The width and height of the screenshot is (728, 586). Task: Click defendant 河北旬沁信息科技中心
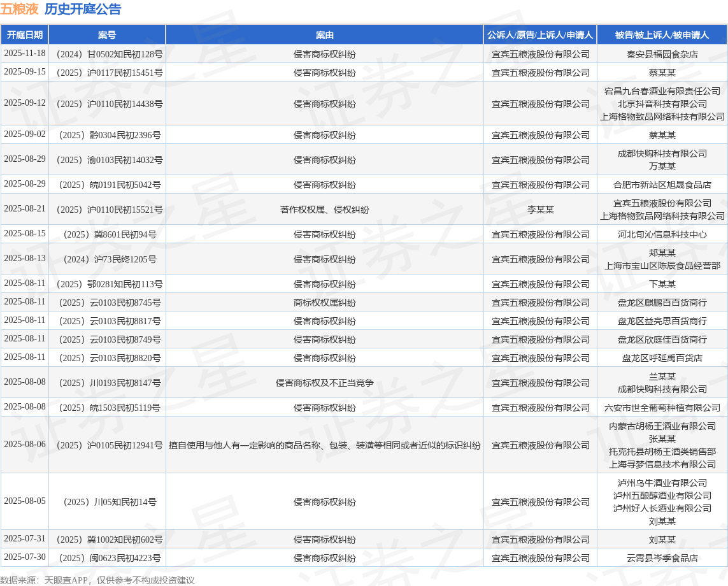coord(662,234)
